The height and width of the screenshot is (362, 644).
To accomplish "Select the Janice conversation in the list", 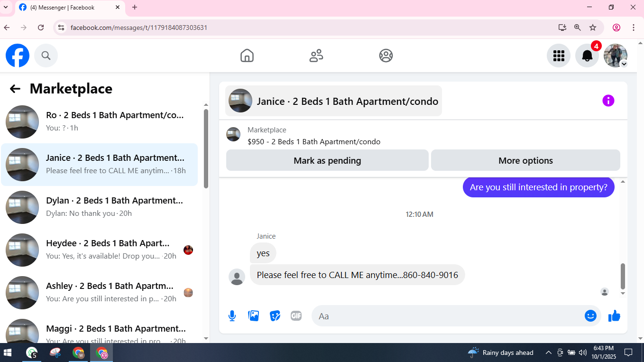I will coord(100,165).
